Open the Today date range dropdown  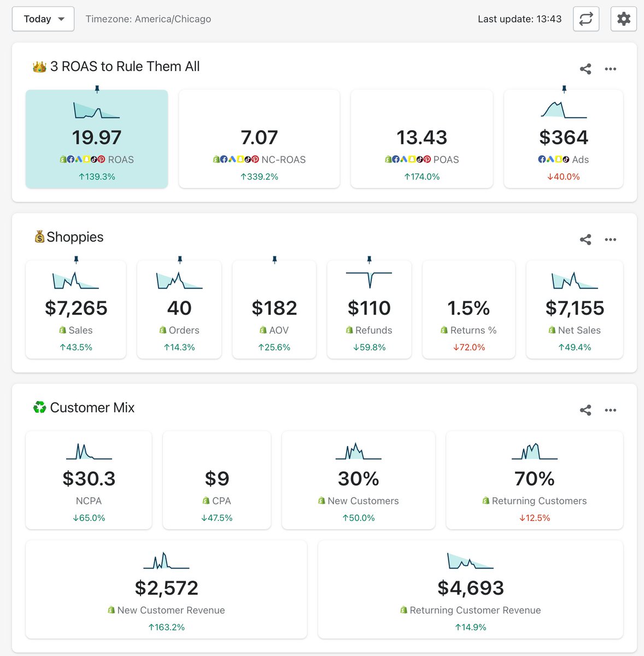(x=43, y=19)
